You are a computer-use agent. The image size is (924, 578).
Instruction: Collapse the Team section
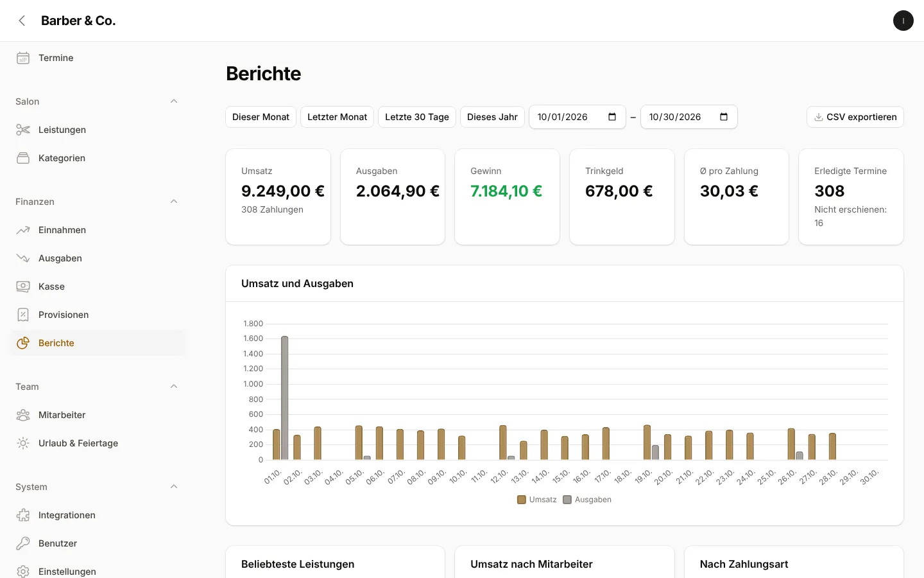[174, 387]
